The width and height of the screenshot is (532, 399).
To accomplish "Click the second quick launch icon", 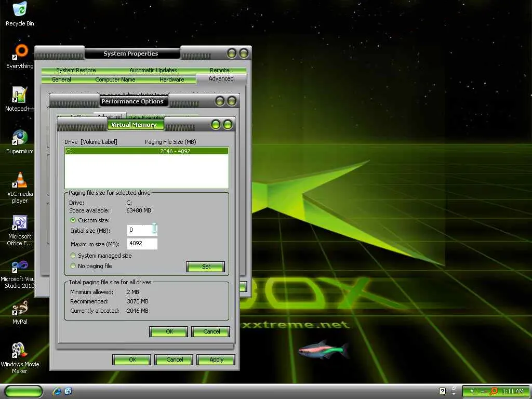I will (x=68, y=391).
